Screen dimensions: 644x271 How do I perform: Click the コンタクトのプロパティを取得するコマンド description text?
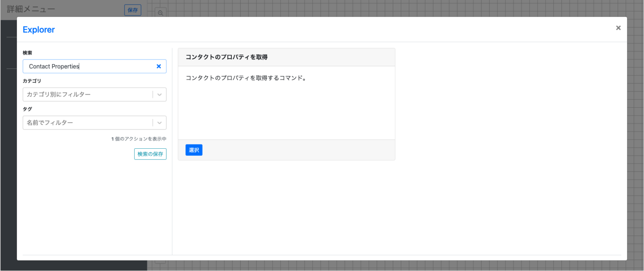(x=247, y=78)
